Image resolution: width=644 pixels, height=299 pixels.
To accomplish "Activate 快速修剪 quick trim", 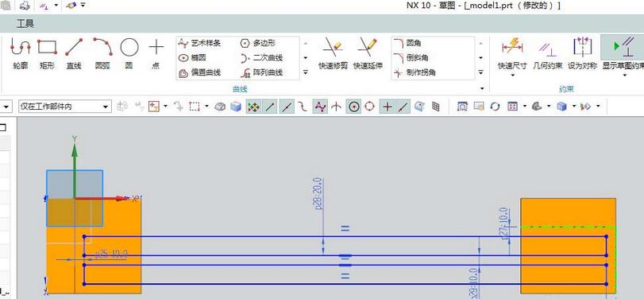I will [333, 53].
